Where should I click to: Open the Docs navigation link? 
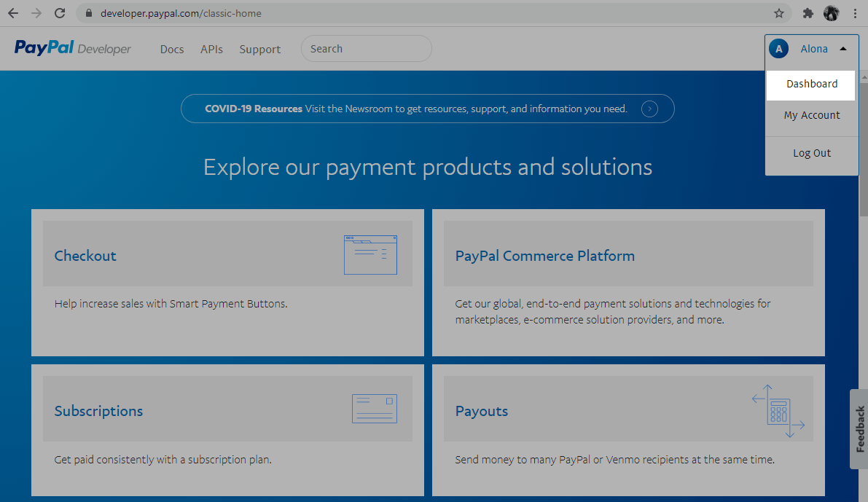[172, 50]
